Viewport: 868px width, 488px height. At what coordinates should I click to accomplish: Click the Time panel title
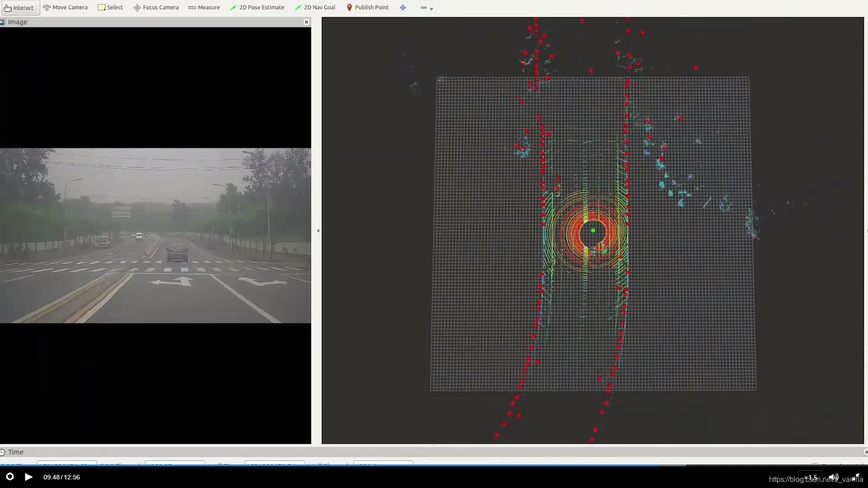click(x=15, y=452)
